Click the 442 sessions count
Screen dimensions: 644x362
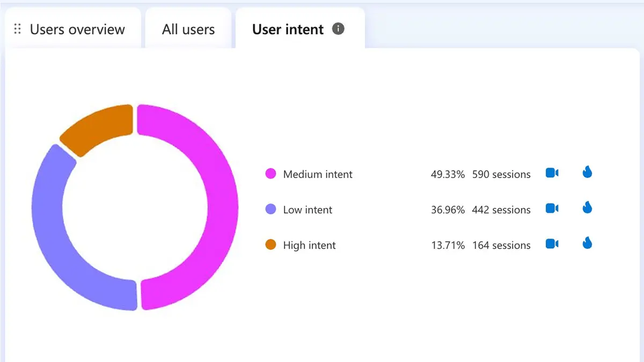501,210
